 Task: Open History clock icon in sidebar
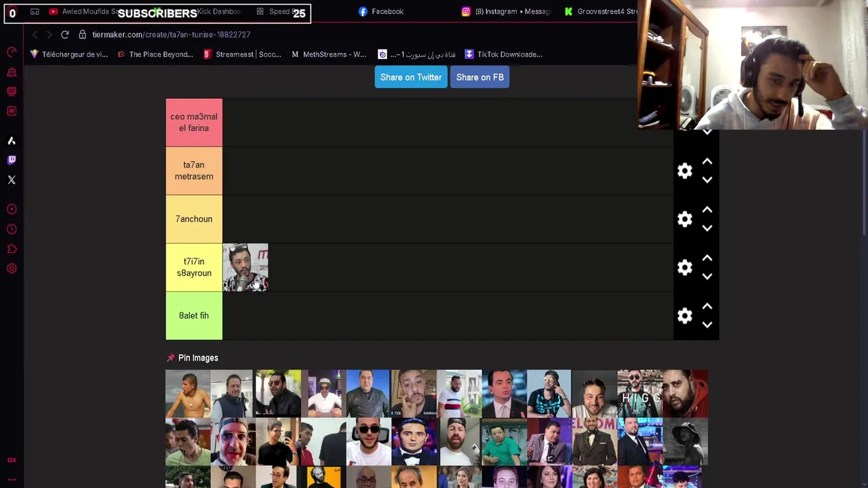tap(12, 229)
